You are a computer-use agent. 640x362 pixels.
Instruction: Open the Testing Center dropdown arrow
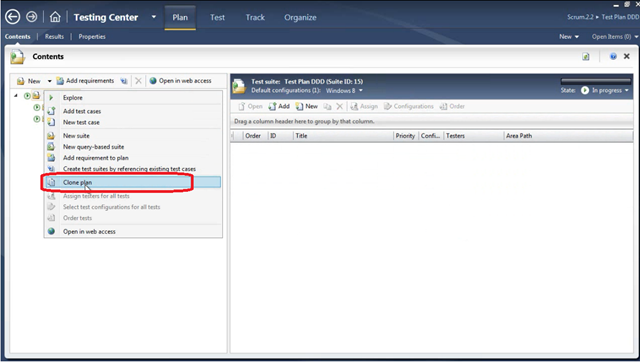[x=153, y=17]
